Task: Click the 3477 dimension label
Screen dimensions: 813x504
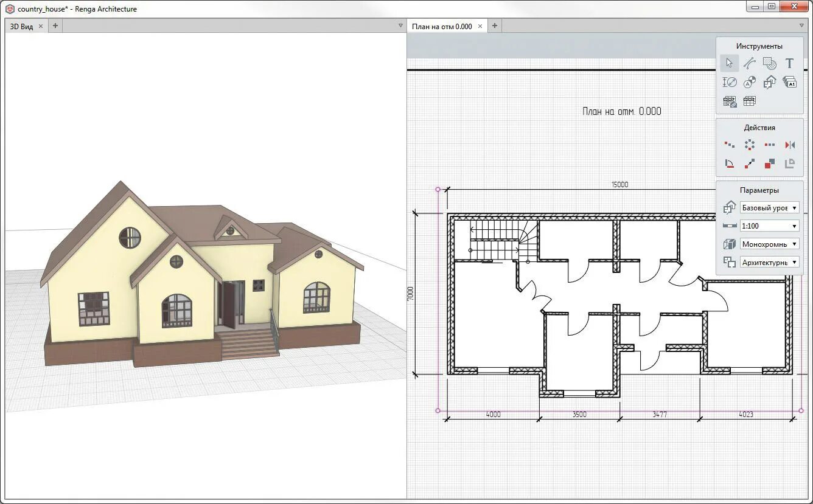Action: 660,414
